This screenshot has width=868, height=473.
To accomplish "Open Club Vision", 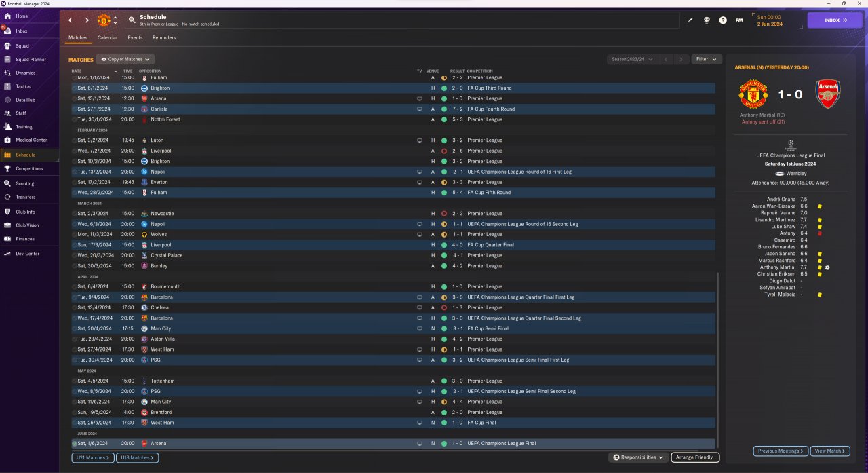I will 28,225.
